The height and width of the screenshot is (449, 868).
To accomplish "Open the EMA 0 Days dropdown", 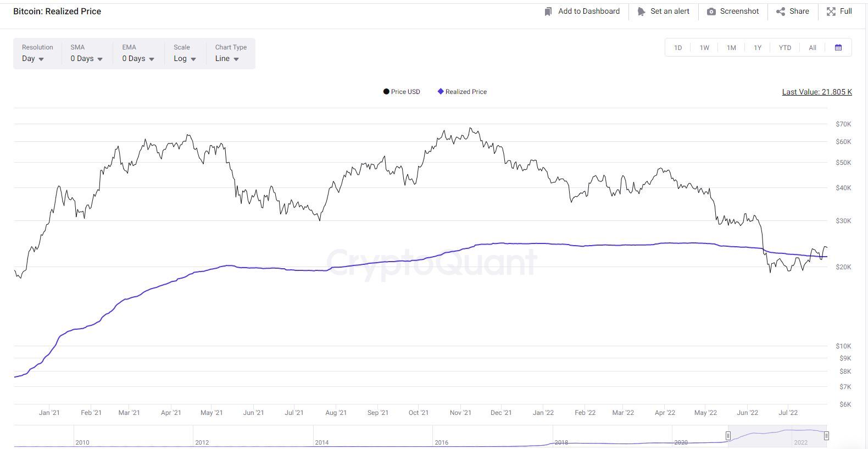I will click(x=138, y=59).
